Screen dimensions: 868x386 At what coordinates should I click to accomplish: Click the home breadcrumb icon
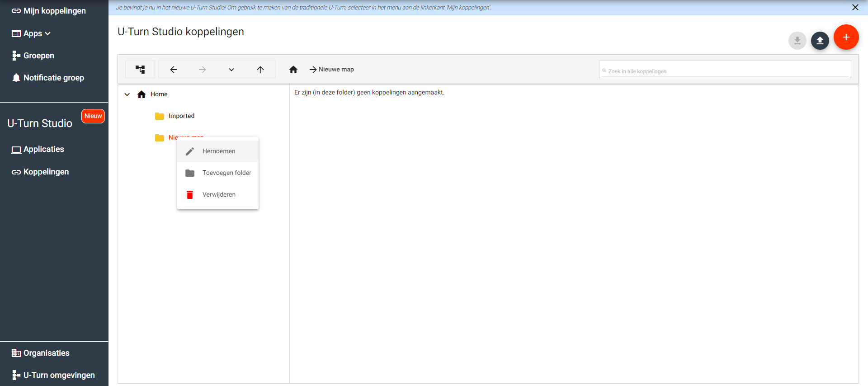pyautogui.click(x=293, y=70)
